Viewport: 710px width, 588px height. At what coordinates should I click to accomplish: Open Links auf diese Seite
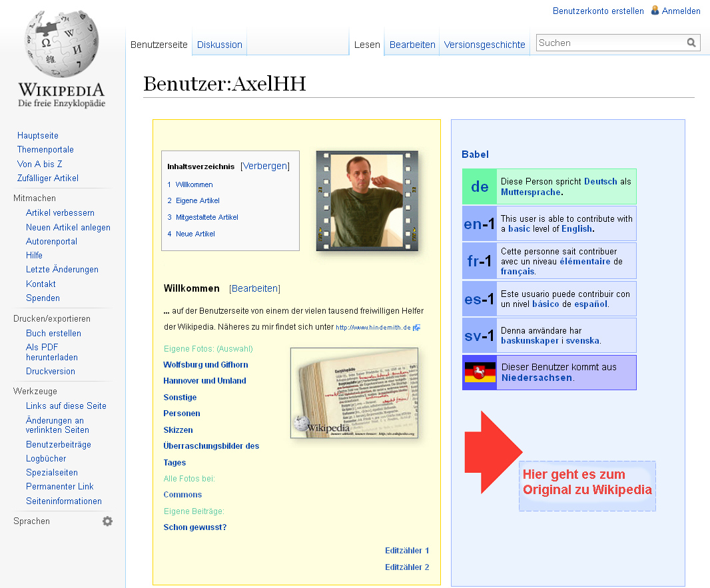[66, 406]
